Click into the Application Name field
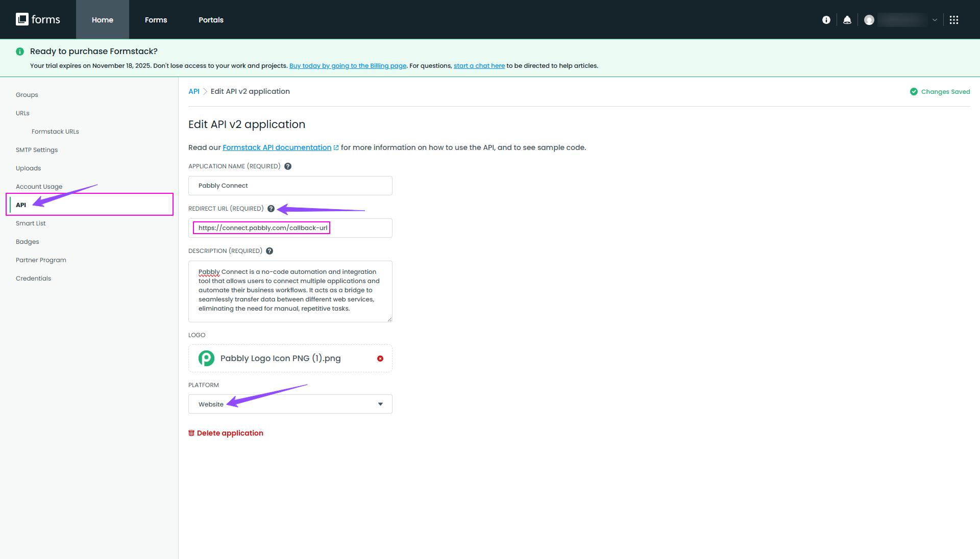This screenshot has width=980, height=559. (290, 186)
